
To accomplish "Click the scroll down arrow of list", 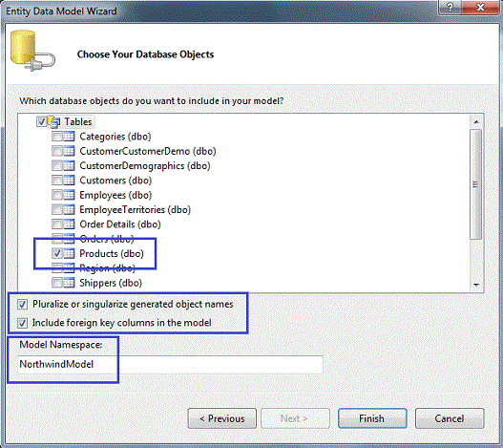I will pyautogui.click(x=476, y=285).
